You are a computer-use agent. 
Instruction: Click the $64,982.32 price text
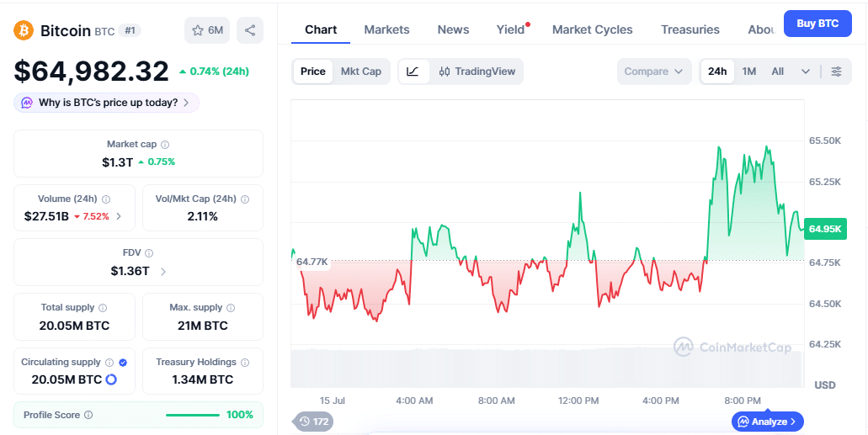[x=91, y=72]
